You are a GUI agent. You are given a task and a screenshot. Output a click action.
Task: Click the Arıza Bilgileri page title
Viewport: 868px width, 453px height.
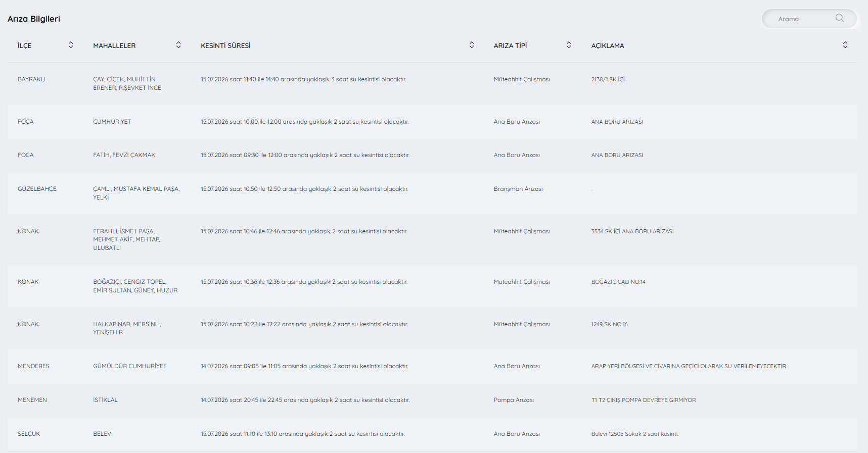pos(34,19)
